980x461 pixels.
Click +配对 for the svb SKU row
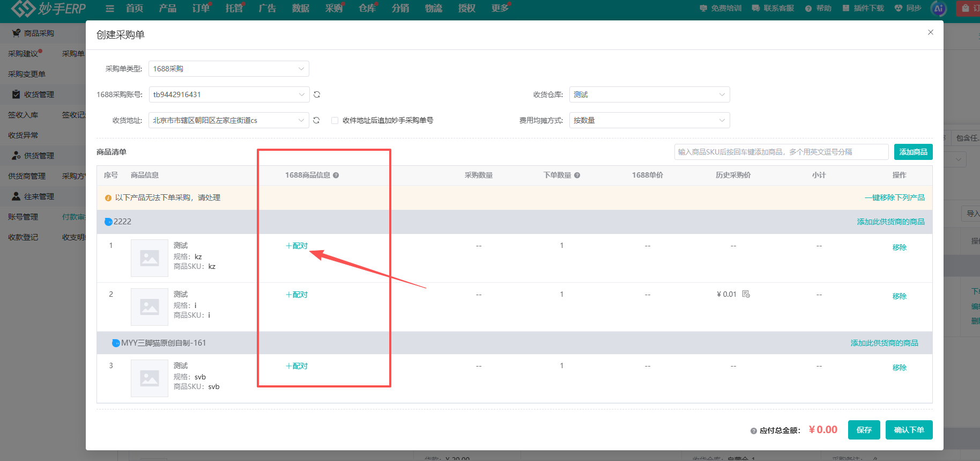(297, 366)
